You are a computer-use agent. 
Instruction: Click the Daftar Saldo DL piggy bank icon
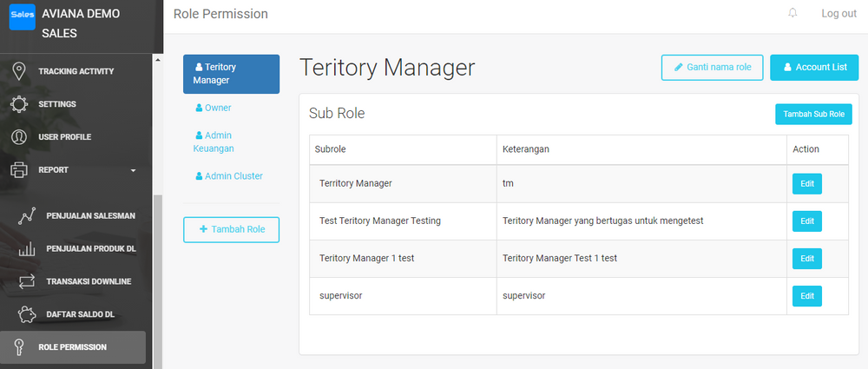26,314
